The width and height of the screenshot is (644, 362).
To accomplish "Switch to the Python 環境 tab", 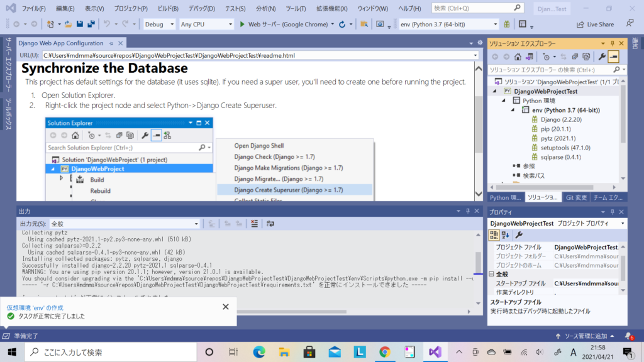I will click(x=506, y=197).
